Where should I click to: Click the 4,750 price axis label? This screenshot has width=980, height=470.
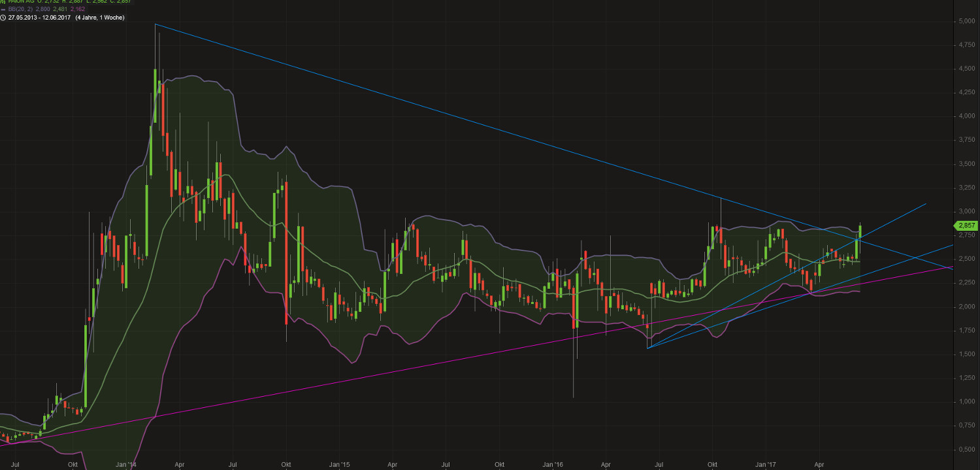pyautogui.click(x=968, y=45)
